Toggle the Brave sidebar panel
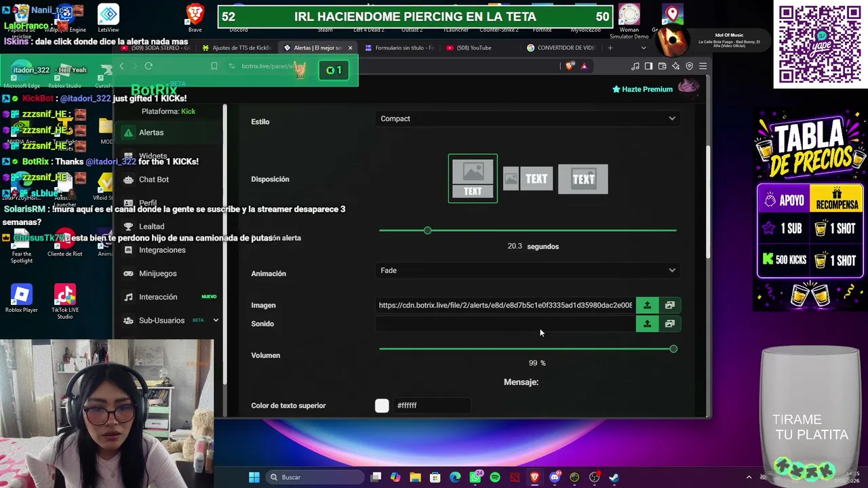 pos(649,66)
